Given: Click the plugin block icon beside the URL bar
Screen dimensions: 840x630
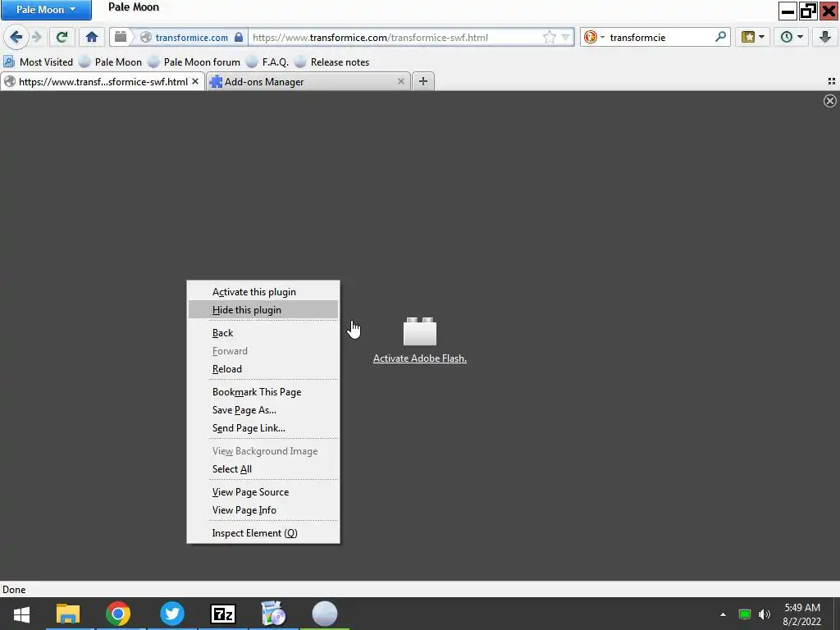Looking at the screenshot, I should (121, 37).
